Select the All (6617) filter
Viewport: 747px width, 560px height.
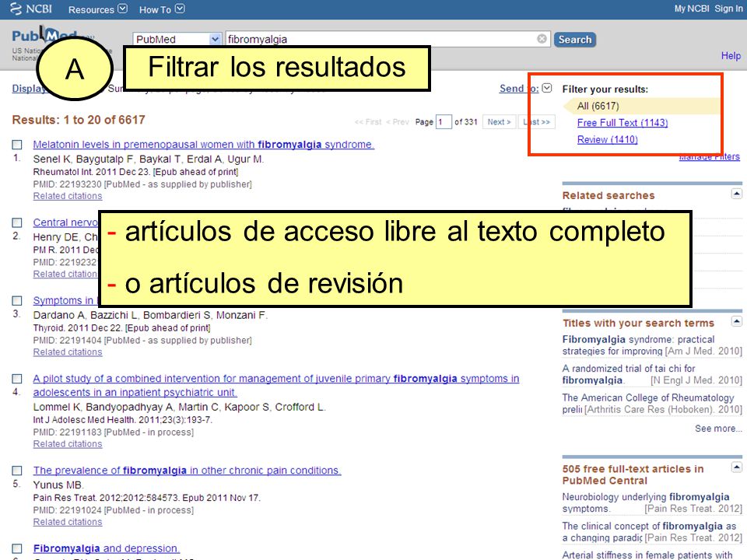598,106
